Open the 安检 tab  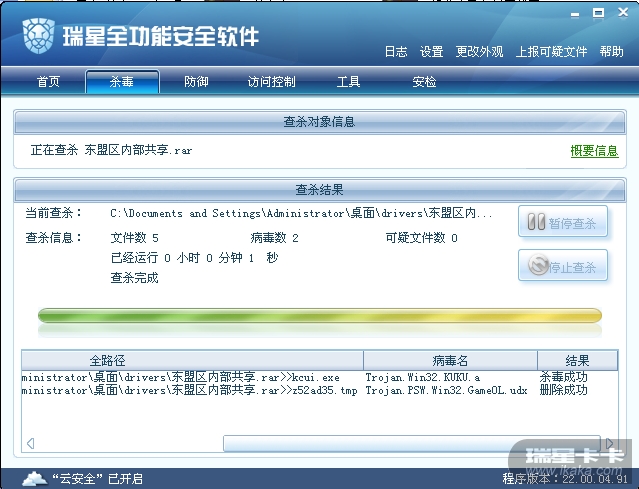(x=424, y=82)
